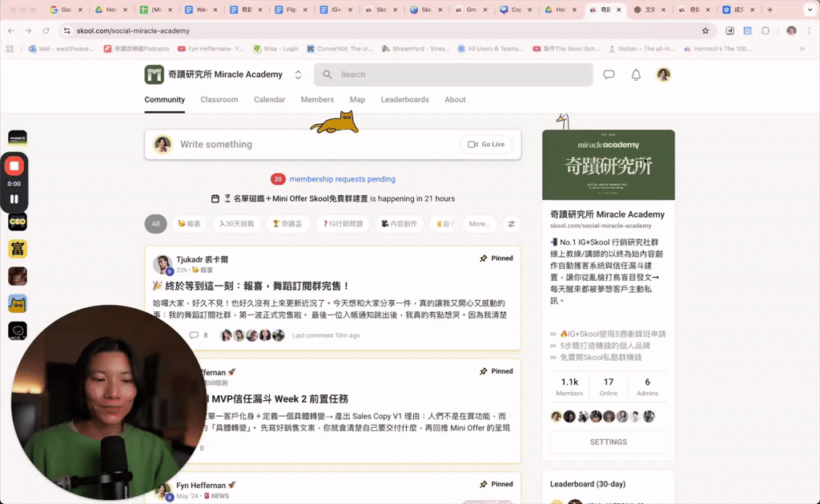Viewport: 820px width, 504px height.
Task: Open the notifications bell
Action: 637,74
